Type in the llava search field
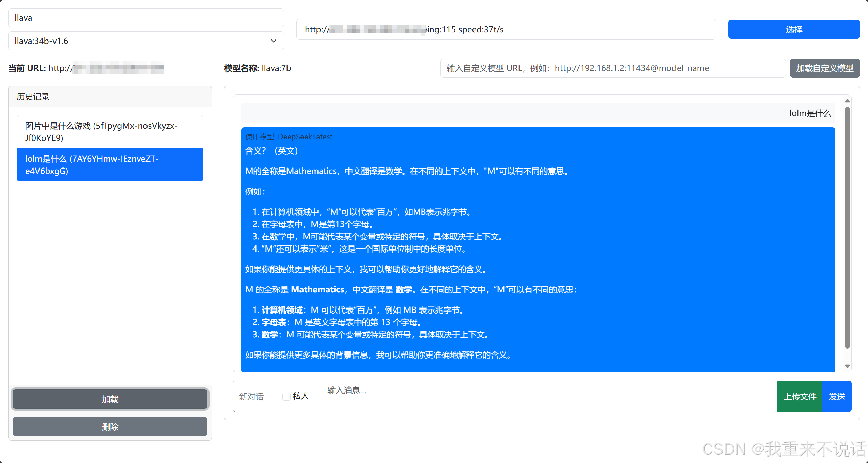Screen dimensions: 868x463 (146, 18)
